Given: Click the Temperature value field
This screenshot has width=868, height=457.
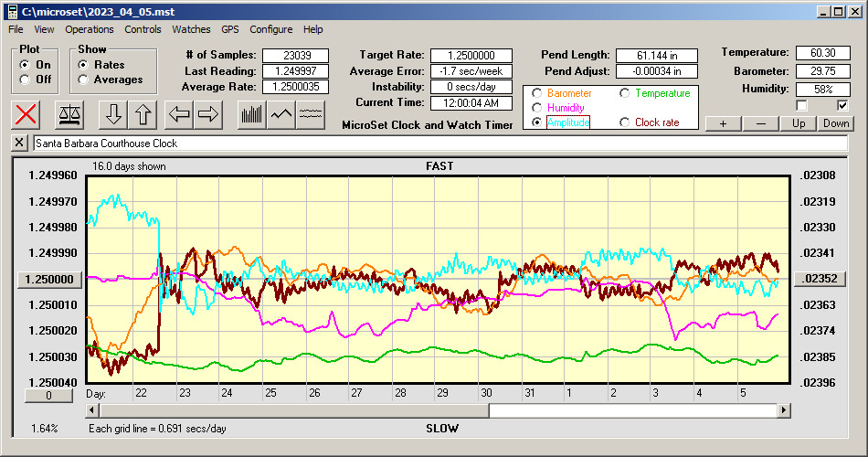Looking at the screenshot, I should point(822,53).
